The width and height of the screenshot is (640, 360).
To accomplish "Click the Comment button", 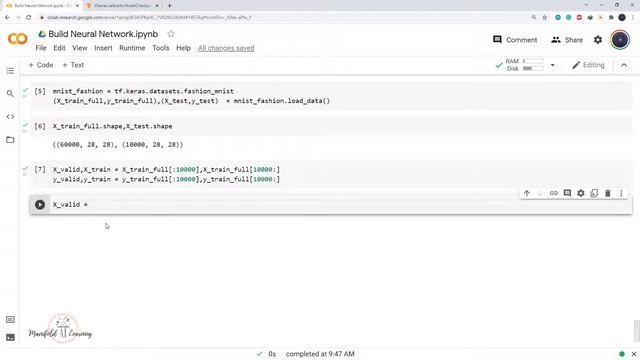I will click(515, 40).
